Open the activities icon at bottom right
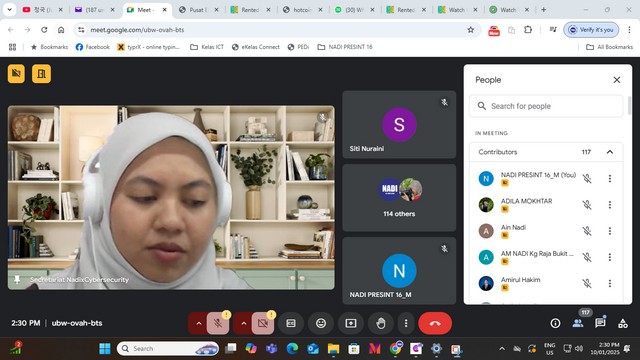Image resolution: width=640 pixels, height=360 pixels. click(x=623, y=323)
